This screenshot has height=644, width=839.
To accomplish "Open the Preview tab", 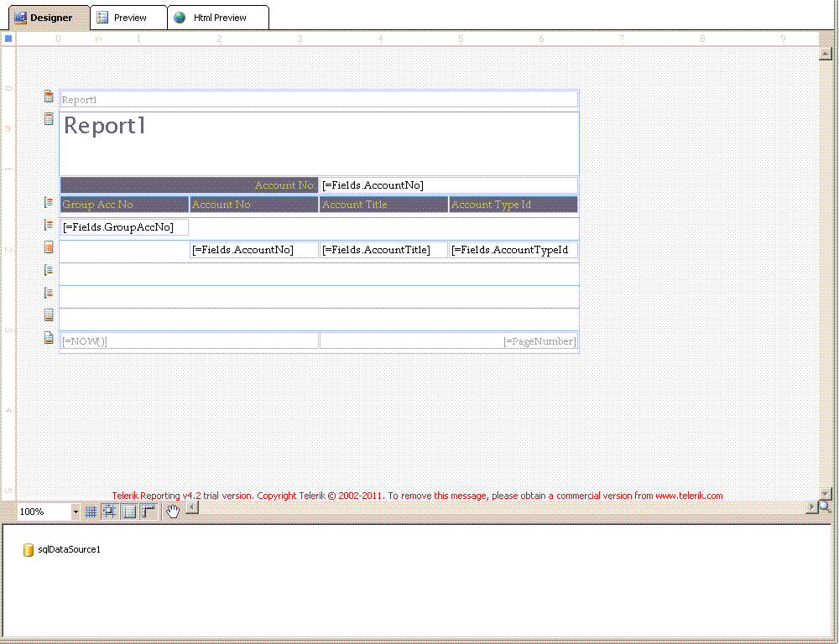I will 128,18.
